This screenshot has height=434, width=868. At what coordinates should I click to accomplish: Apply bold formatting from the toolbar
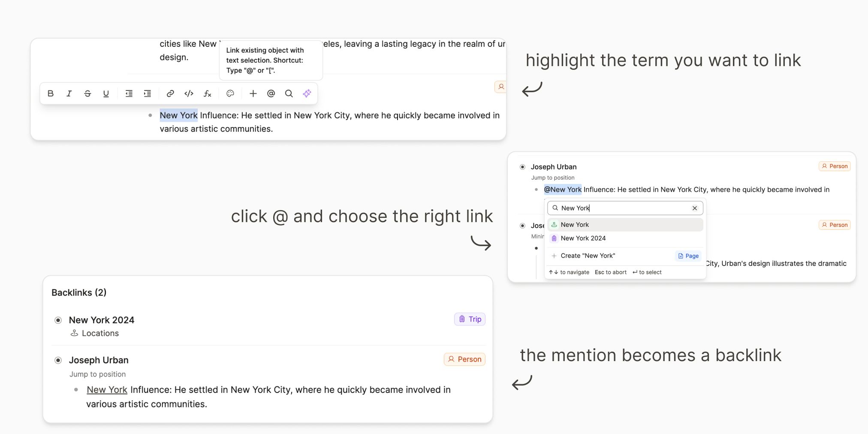tap(51, 93)
